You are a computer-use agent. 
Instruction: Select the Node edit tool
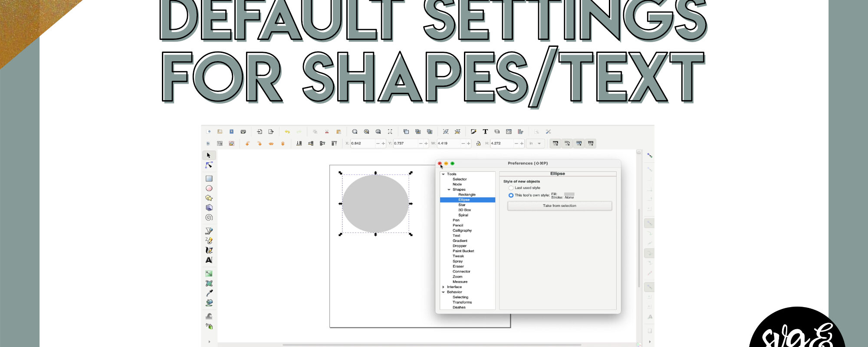pyautogui.click(x=209, y=165)
